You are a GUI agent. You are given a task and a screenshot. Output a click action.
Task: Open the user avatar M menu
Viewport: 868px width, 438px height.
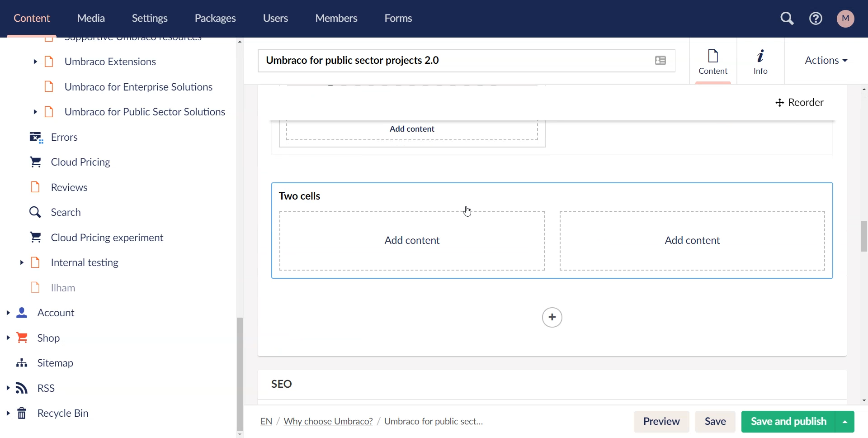point(845,19)
